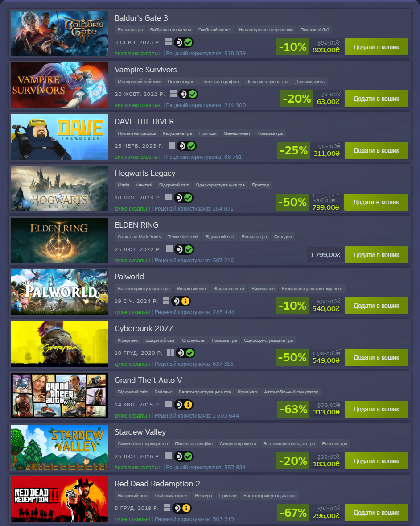
Task: Select the Пекло з куль tag on Vampire Survivors
Action: pos(181,82)
